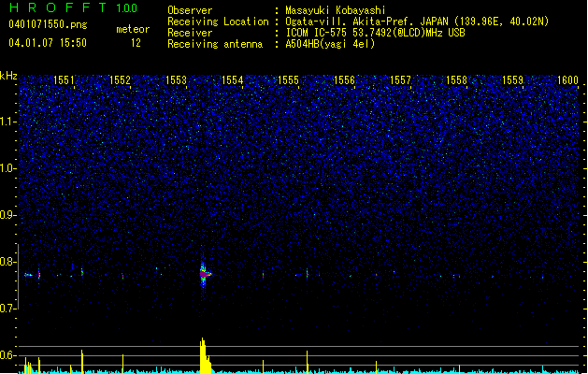Screen dimensions: 588x374
Task: Click the 1.0 kHz frequency label
Action: point(8,168)
